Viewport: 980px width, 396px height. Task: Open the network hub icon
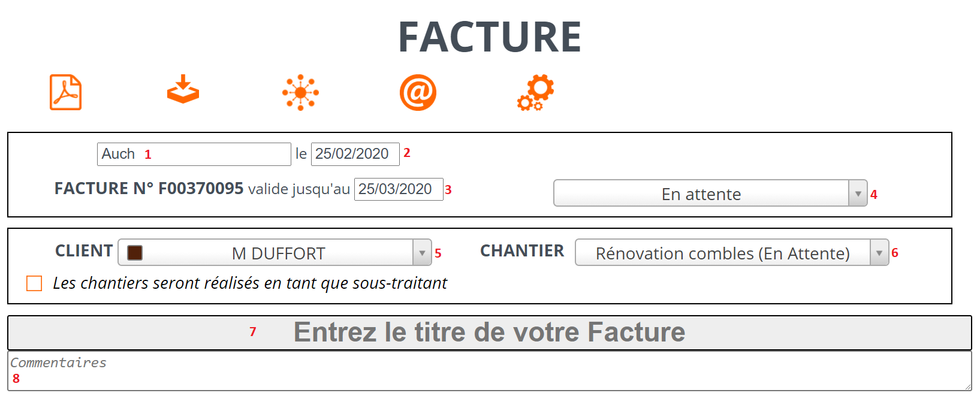300,92
